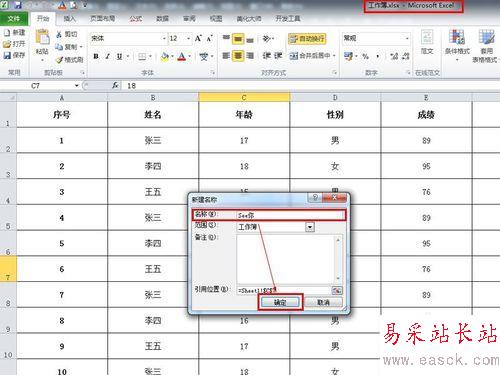Click Merge & Center (合并后居中) button
Screen dimensions: 500x375
tap(310, 56)
